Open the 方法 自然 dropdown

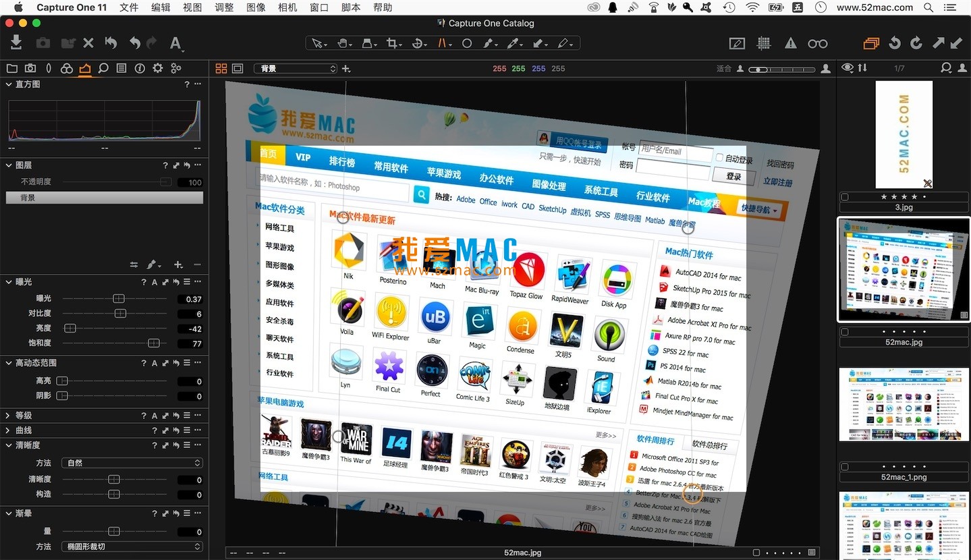pos(132,463)
